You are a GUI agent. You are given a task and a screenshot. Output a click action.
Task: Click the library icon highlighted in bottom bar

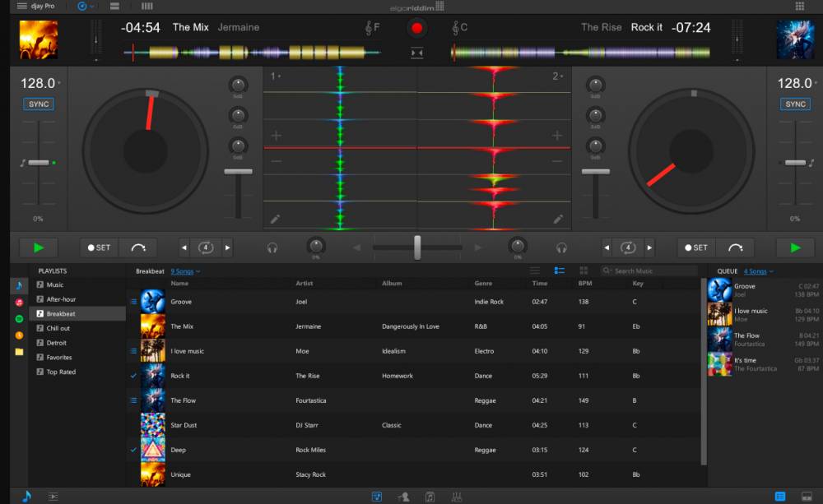(377, 497)
